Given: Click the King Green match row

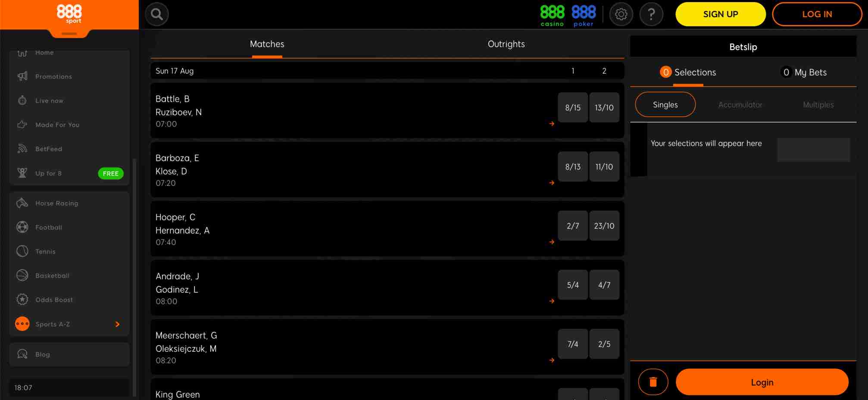Looking at the screenshot, I should (x=387, y=389).
